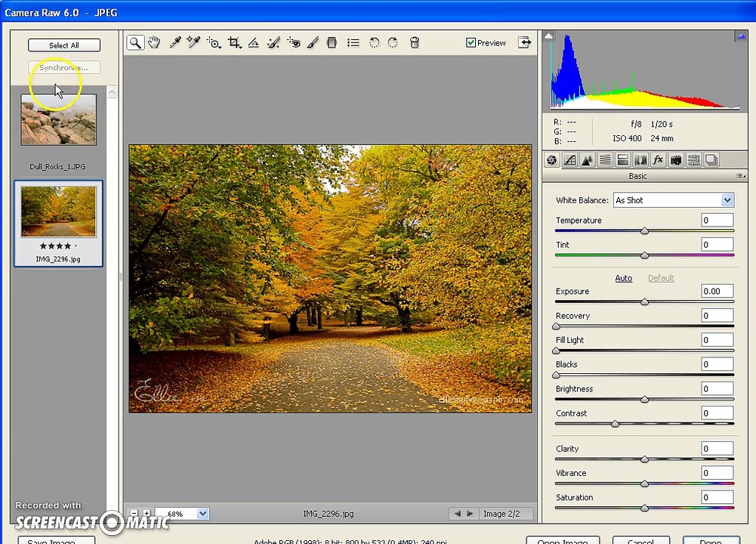Screen dimensions: 756x544
Task: Click the Tint value input field
Action: point(717,245)
